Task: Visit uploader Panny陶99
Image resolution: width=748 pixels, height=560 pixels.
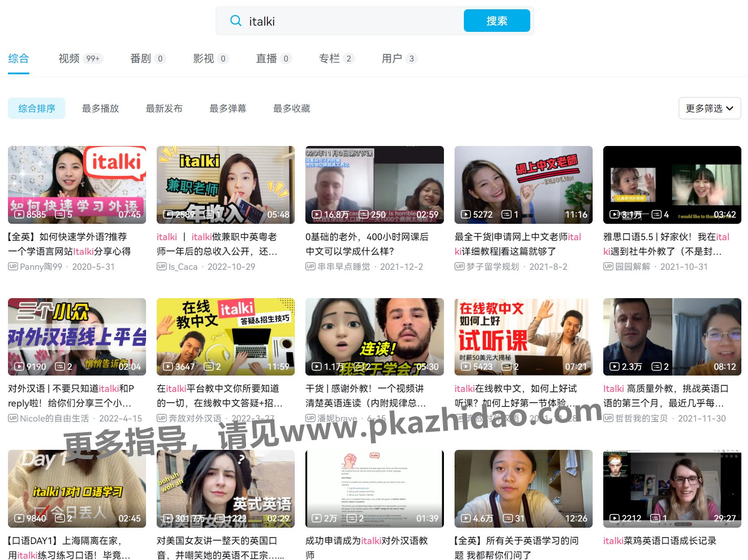Action: (41, 267)
